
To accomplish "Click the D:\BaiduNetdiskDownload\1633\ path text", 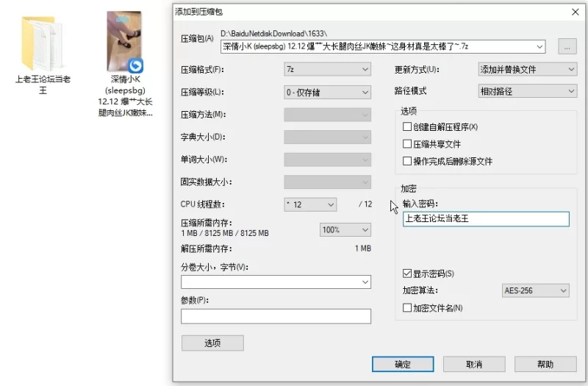I will coord(273,34).
